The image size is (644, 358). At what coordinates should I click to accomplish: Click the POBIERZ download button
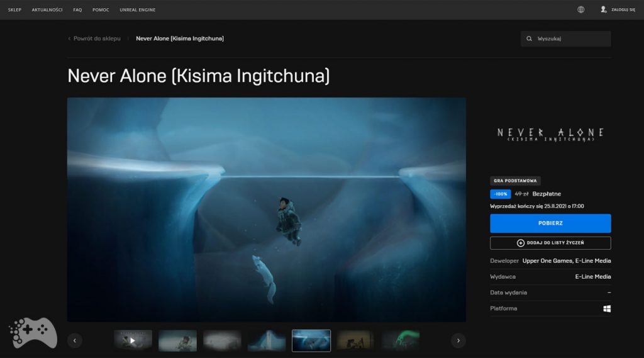550,223
